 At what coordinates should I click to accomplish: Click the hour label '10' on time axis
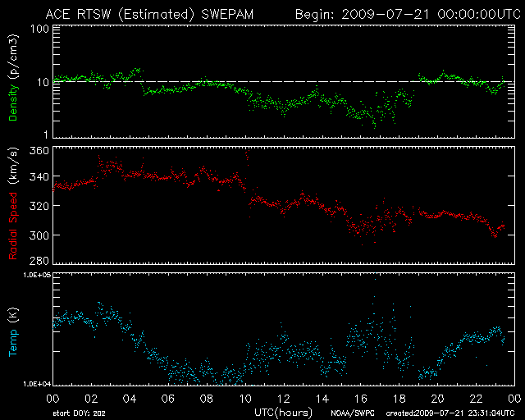[245, 399]
